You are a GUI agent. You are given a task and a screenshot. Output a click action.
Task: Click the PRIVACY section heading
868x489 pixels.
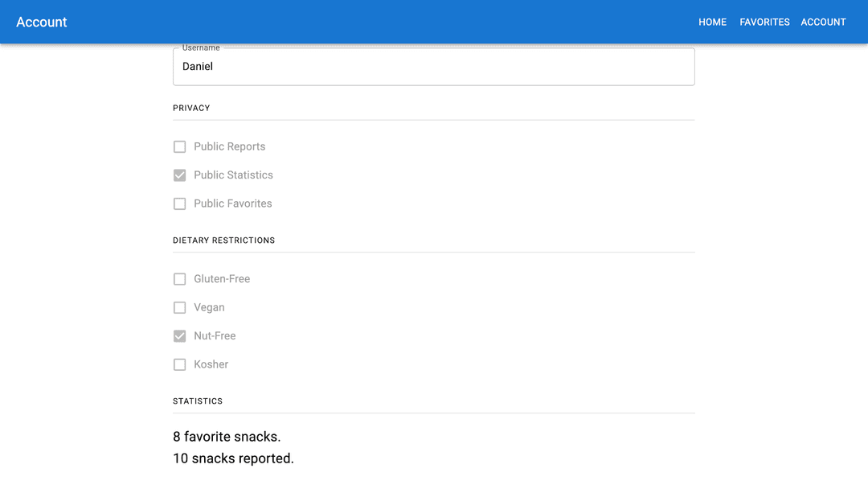(191, 108)
